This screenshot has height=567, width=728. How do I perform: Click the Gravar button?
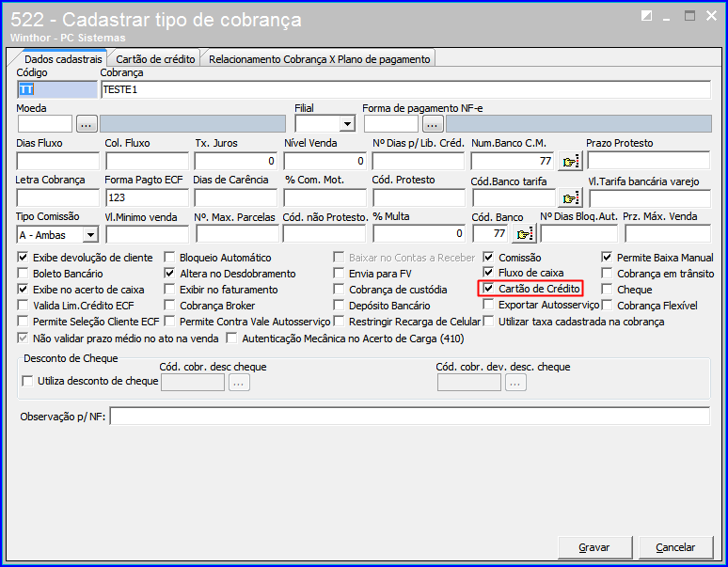[x=594, y=547]
